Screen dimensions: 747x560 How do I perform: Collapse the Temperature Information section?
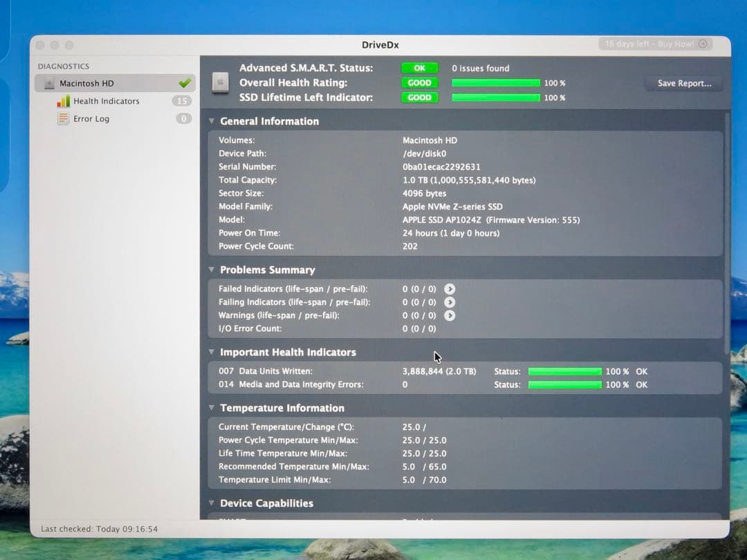pos(212,408)
